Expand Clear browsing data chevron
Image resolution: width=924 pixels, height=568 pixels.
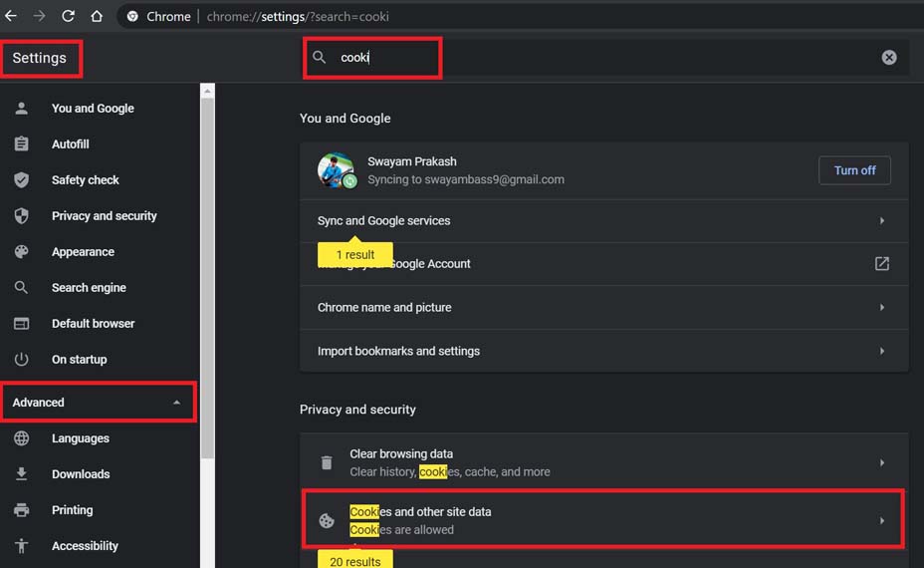point(881,462)
